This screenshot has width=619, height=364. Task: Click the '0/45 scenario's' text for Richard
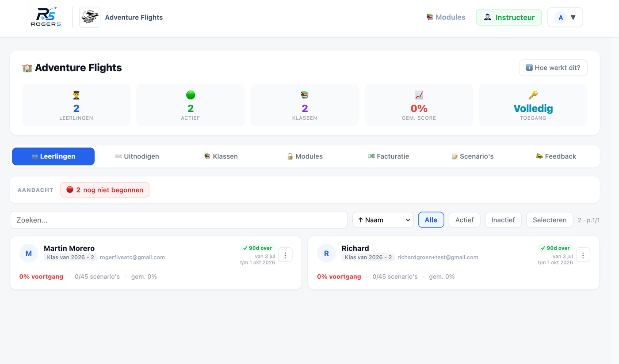coord(395,277)
